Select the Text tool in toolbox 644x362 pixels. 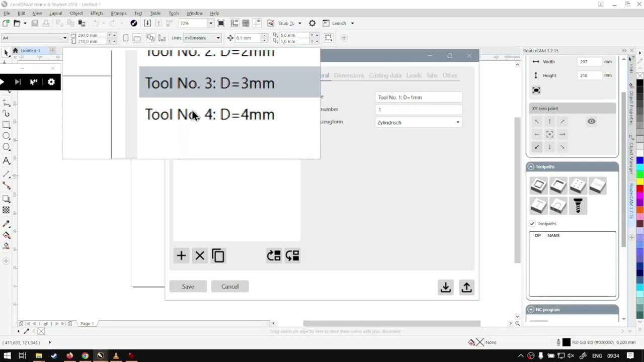(x=6, y=160)
